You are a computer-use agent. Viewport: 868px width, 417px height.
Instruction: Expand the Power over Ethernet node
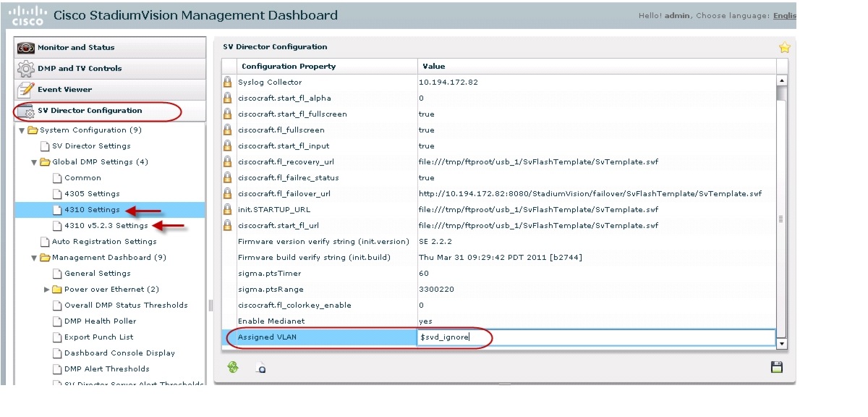pos(47,290)
